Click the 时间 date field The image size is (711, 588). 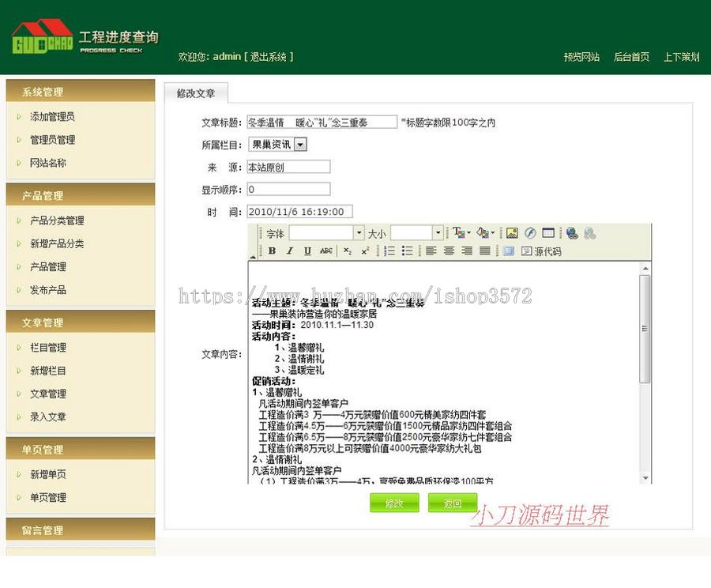pos(299,212)
